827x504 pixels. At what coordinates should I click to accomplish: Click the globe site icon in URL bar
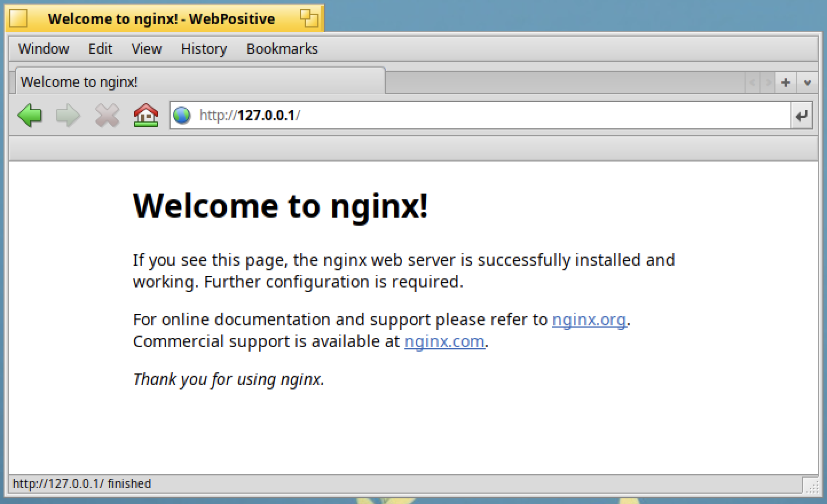182,115
